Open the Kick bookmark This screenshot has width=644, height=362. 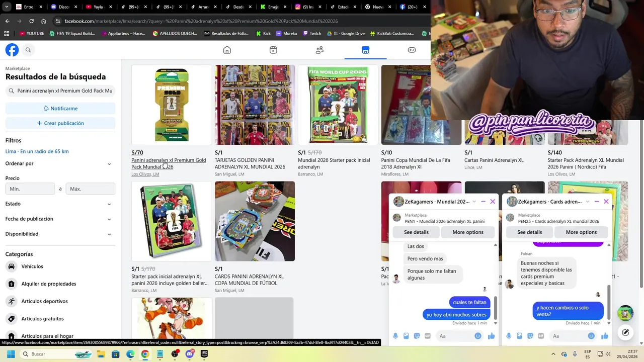263,33
